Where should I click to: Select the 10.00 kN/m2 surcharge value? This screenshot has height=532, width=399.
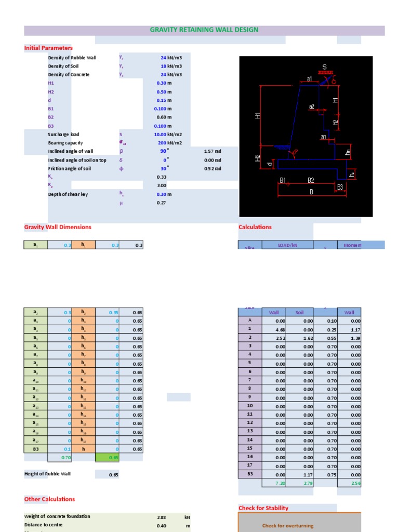tap(168, 135)
